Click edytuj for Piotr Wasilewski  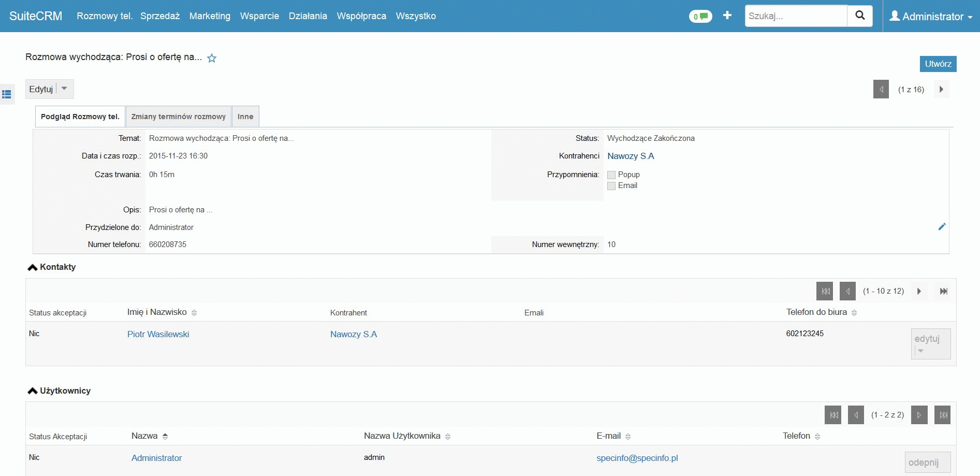[927, 338]
